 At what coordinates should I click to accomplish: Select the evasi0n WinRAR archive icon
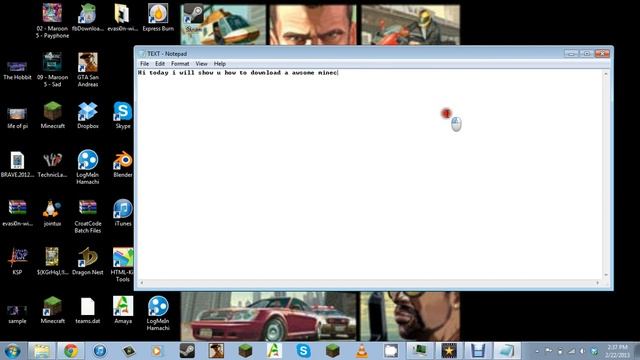[17, 213]
